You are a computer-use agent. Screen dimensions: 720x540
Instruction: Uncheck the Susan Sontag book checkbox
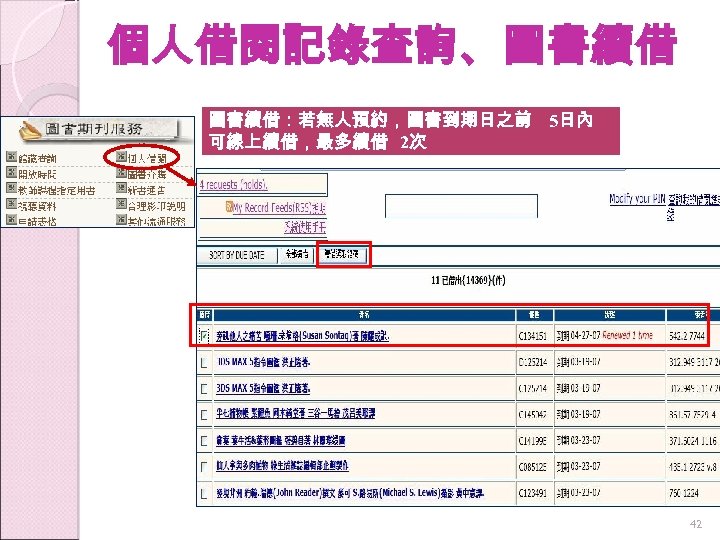[204, 336]
